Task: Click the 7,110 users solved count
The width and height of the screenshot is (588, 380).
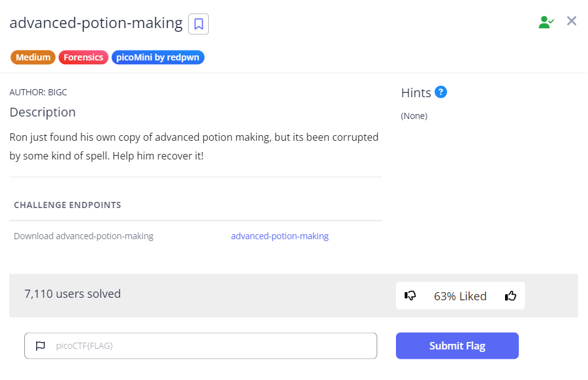Action: click(72, 293)
